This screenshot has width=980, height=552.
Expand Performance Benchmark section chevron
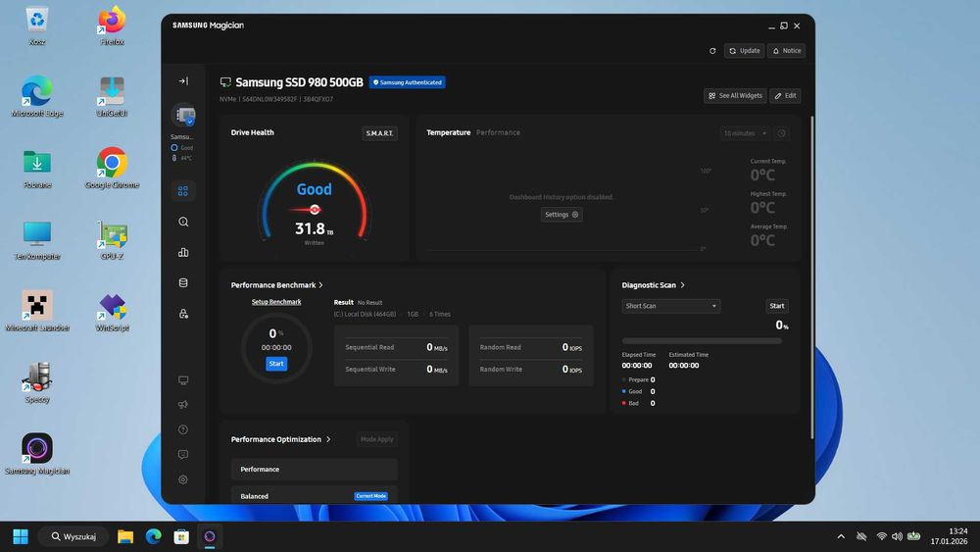pos(321,285)
